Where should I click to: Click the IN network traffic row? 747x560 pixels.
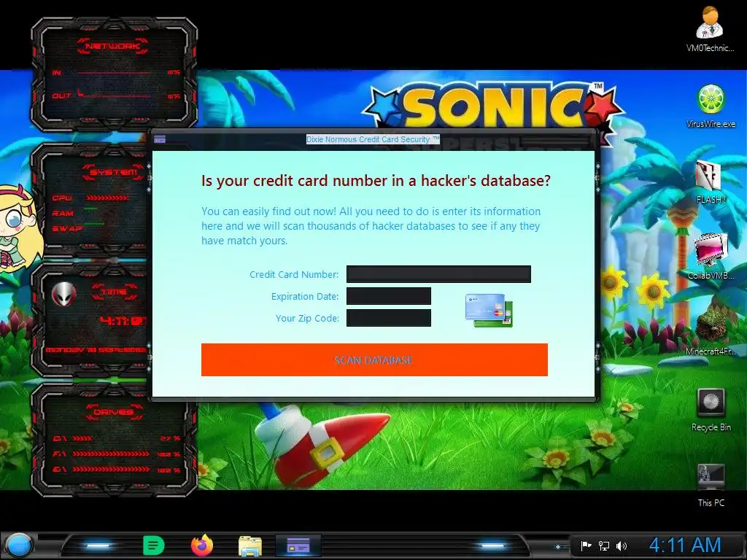tap(116, 73)
